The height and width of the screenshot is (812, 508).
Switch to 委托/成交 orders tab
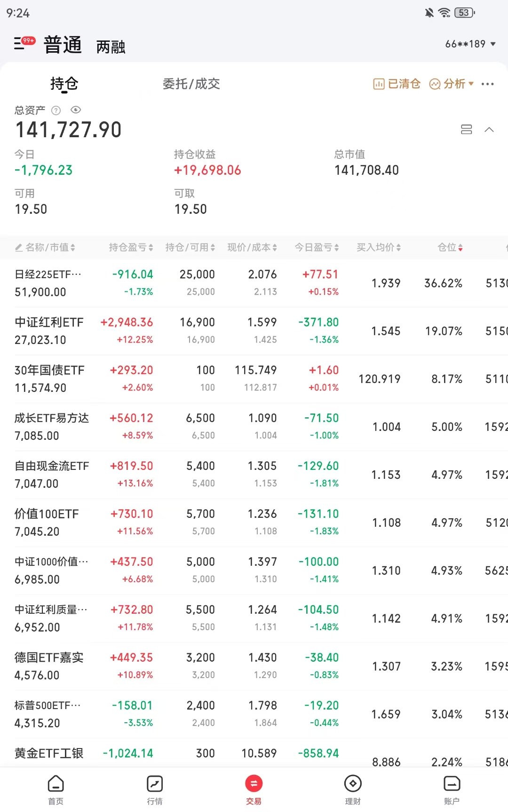pos(191,84)
